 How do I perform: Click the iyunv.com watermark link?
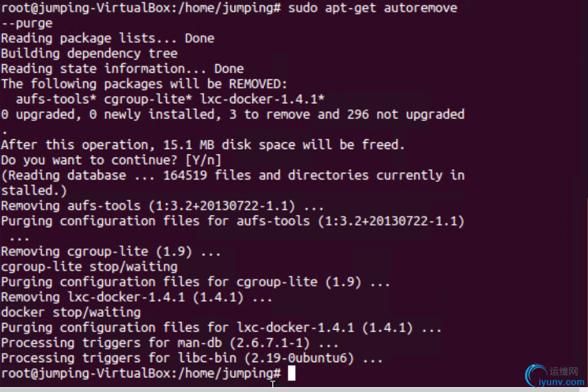point(561,382)
